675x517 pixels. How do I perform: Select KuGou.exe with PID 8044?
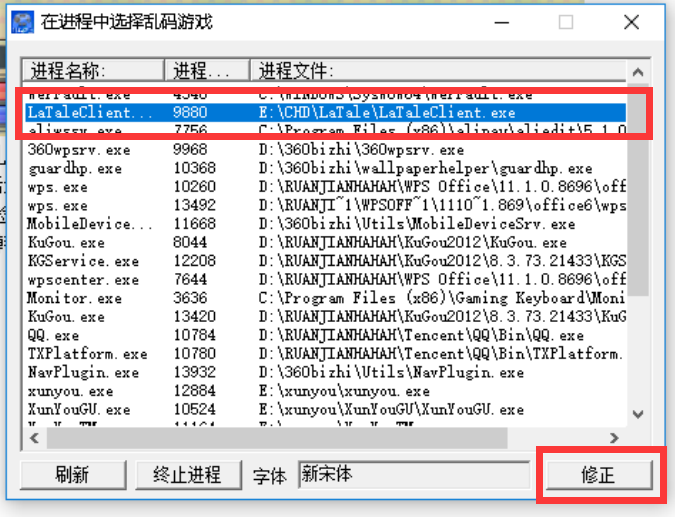tap(325, 242)
